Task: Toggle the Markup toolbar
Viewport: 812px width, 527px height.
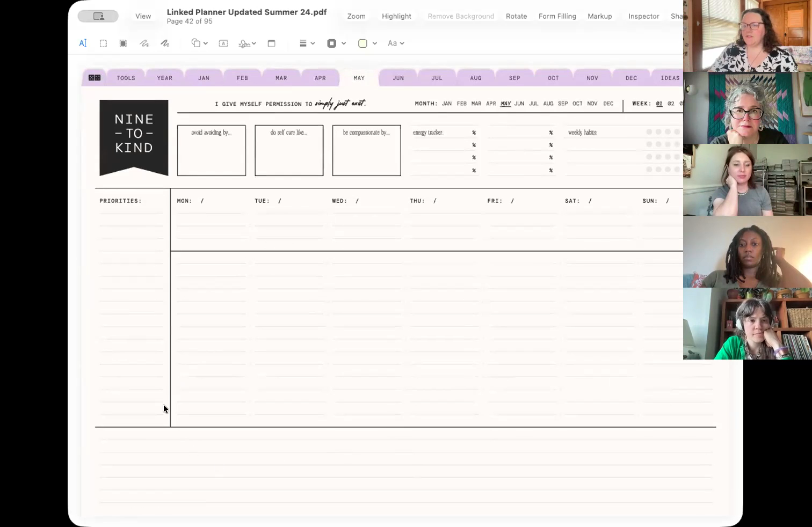Action: coord(600,16)
